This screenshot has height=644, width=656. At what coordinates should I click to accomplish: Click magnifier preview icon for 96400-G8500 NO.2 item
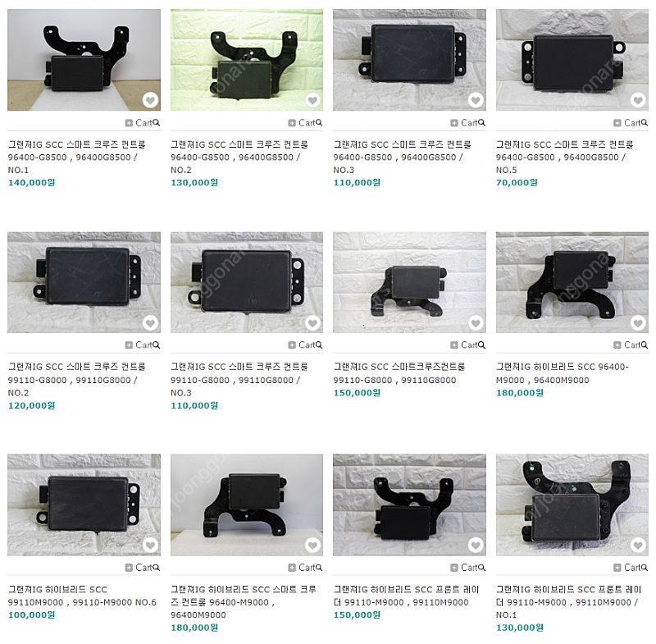tap(319, 122)
